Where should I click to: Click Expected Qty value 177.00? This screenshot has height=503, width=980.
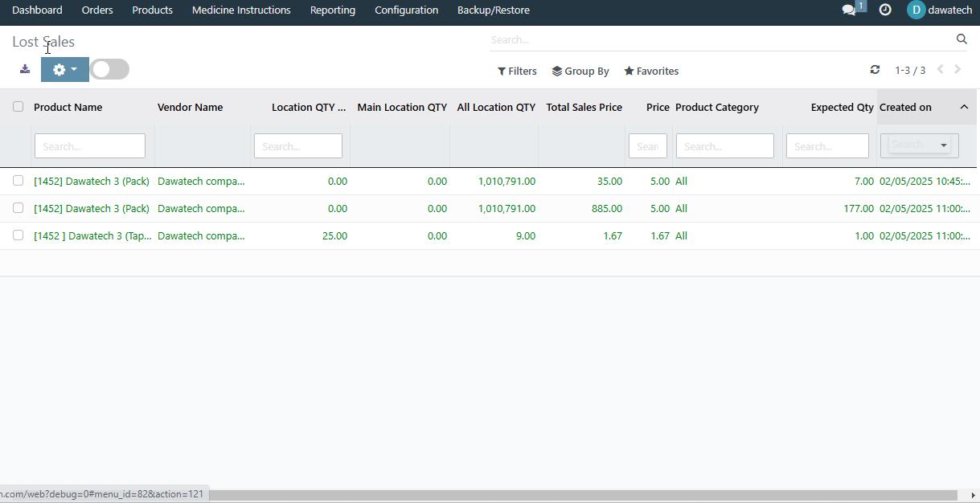(858, 208)
